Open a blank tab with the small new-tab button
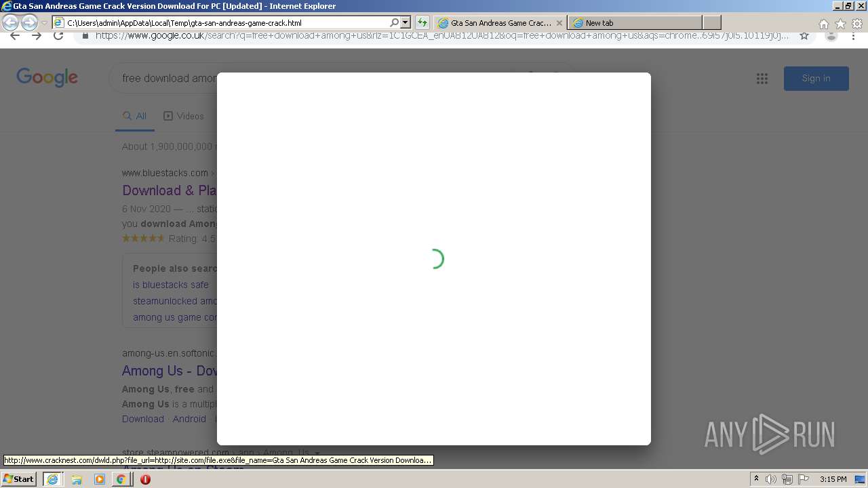The height and width of the screenshot is (488, 868). (x=712, y=23)
